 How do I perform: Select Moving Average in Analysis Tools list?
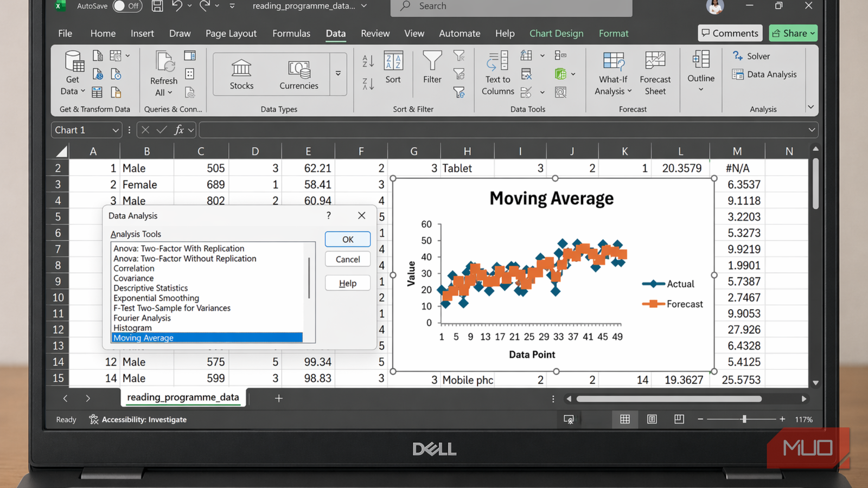(143, 337)
